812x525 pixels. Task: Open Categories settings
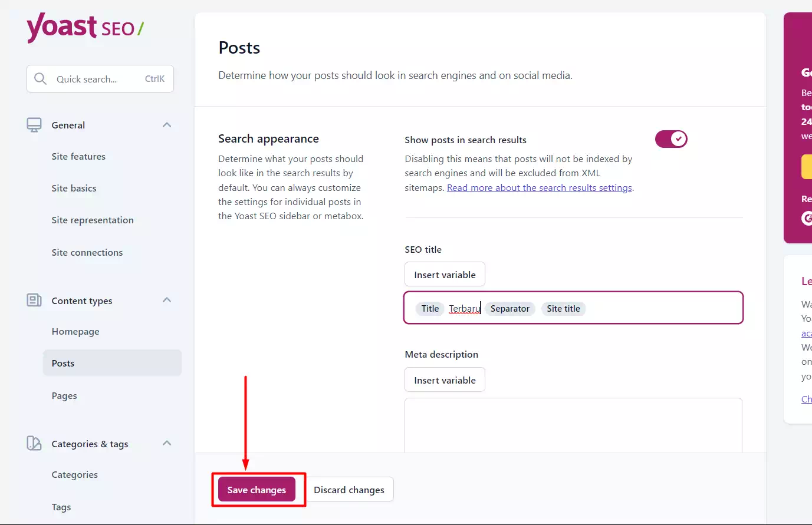coord(75,474)
